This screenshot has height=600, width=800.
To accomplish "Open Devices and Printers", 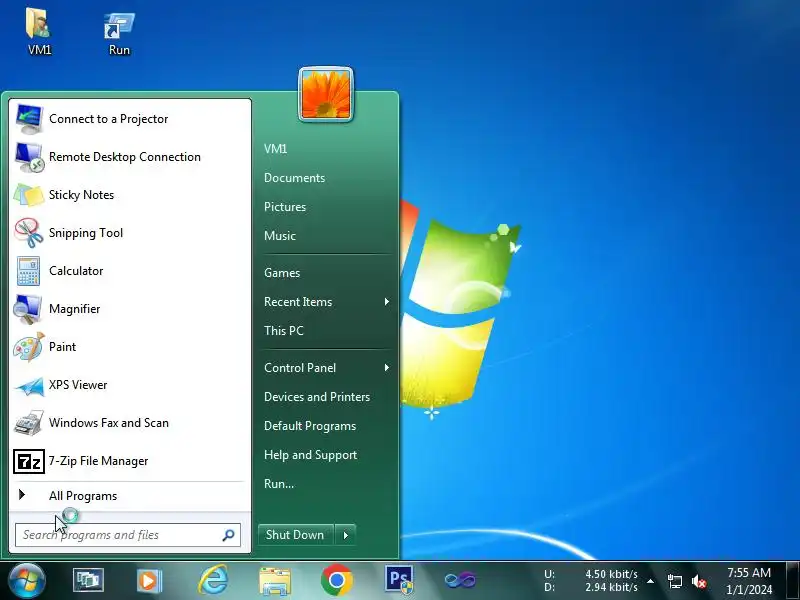I will (x=317, y=396).
